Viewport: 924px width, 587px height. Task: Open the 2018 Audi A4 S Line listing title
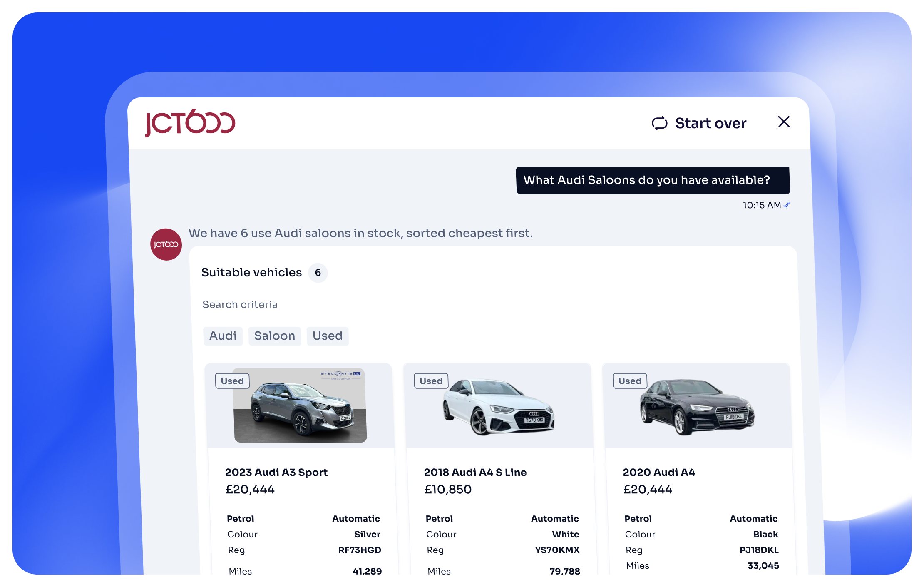pos(475,473)
